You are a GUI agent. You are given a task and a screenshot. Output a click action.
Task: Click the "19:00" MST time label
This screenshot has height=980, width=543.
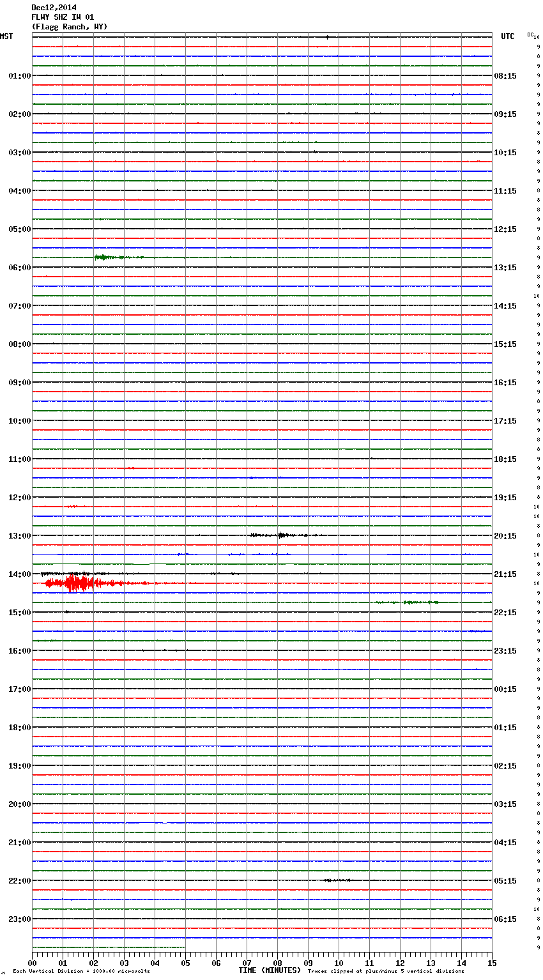pos(20,766)
